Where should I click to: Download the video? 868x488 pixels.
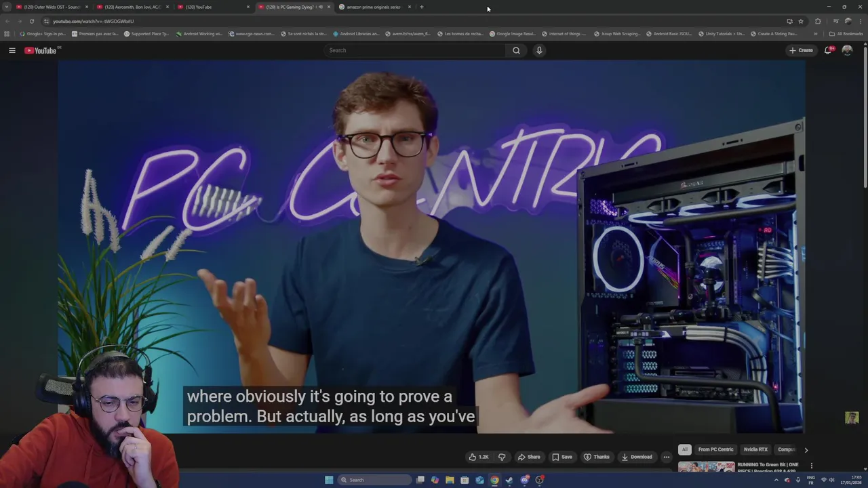637,457
